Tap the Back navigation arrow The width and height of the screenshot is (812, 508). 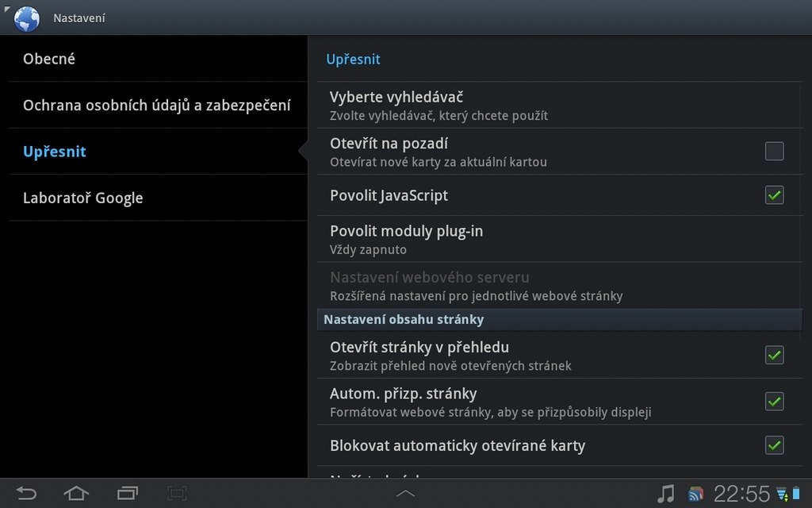pos(26,493)
